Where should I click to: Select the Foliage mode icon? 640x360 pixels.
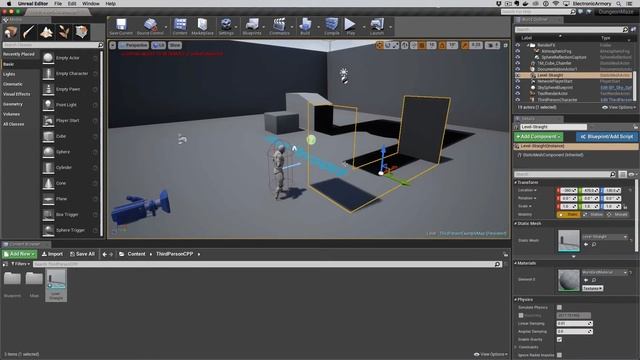64,32
